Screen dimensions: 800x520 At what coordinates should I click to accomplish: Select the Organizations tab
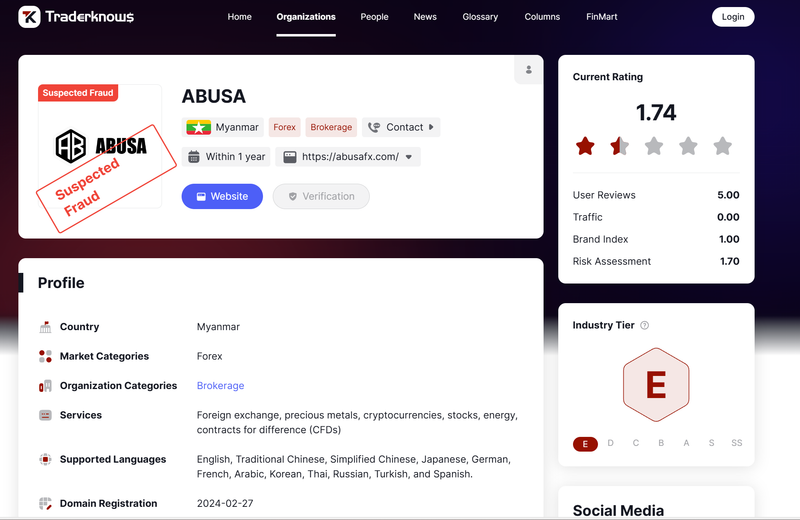click(x=306, y=17)
